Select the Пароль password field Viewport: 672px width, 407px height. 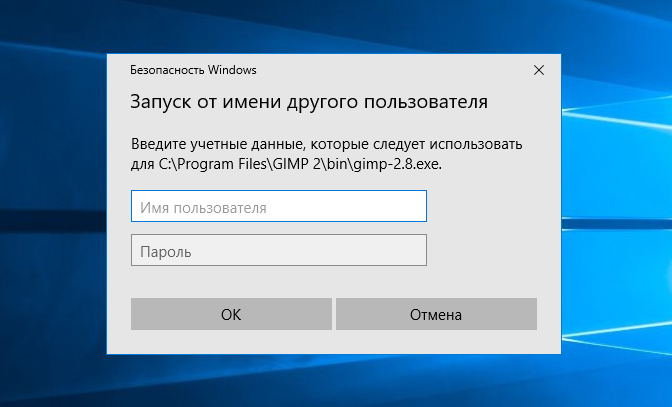point(279,250)
